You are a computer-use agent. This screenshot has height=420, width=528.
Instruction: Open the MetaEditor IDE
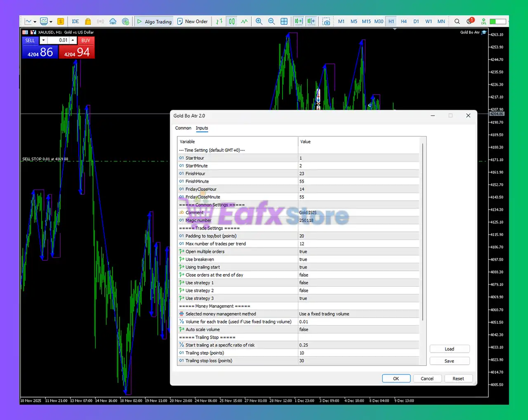[x=75, y=21]
